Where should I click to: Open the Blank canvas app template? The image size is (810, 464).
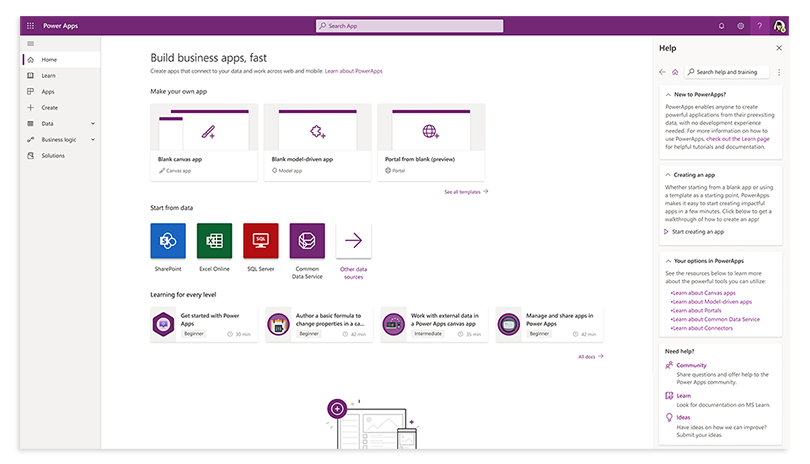point(205,142)
